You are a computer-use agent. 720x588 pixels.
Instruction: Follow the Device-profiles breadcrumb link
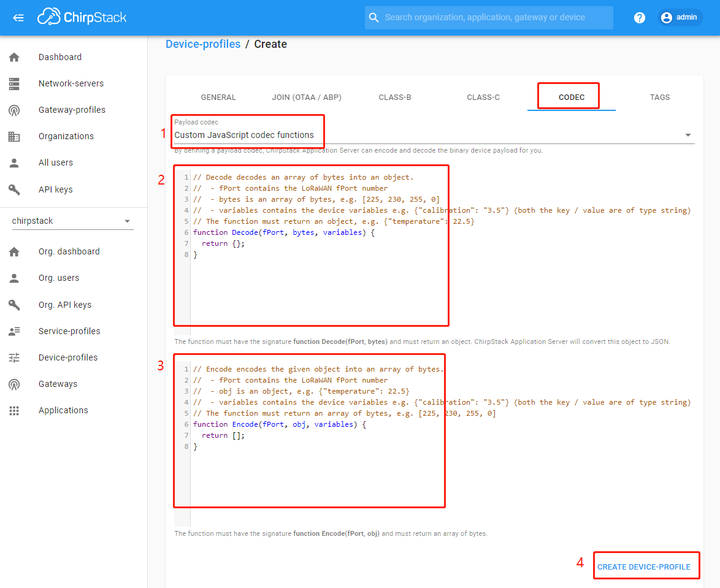coord(203,44)
